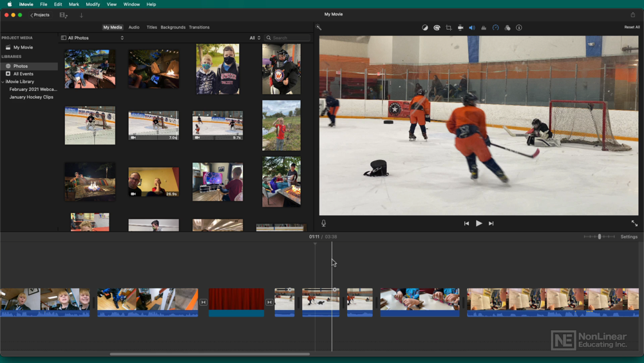Image resolution: width=644 pixels, height=363 pixels.
Task: Open the File menu
Action: 44,4
